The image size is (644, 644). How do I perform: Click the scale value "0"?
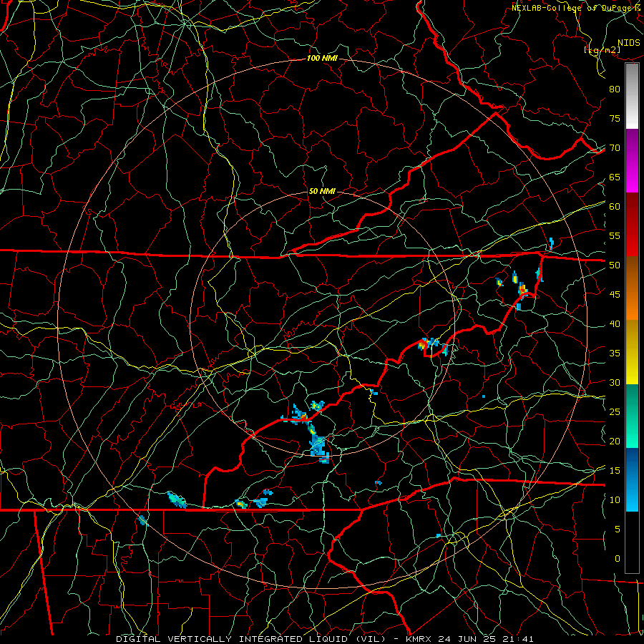pos(618,559)
